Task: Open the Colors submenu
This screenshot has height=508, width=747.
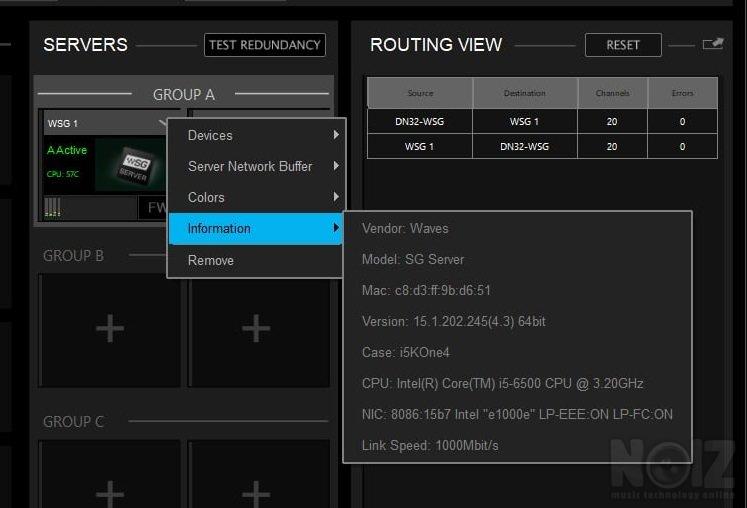Action: pyautogui.click(x=256, y=197)
